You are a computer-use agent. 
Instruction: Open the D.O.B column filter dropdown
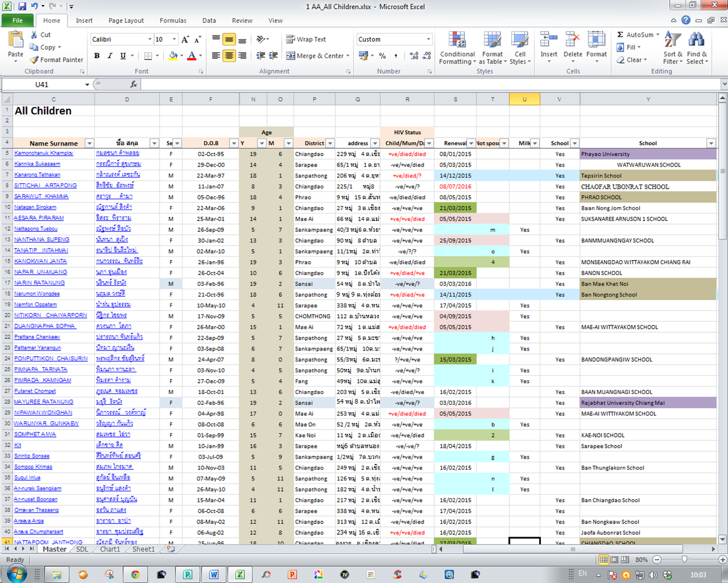coord(234,143)
